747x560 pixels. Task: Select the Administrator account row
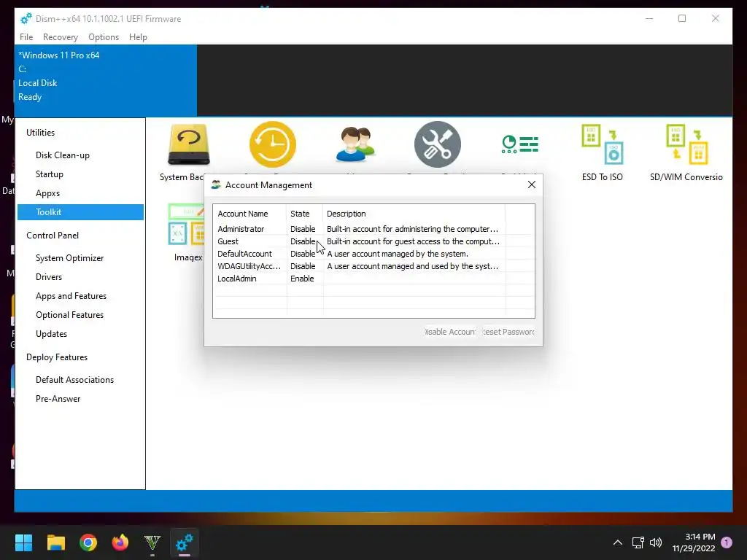tap(373, 229)
